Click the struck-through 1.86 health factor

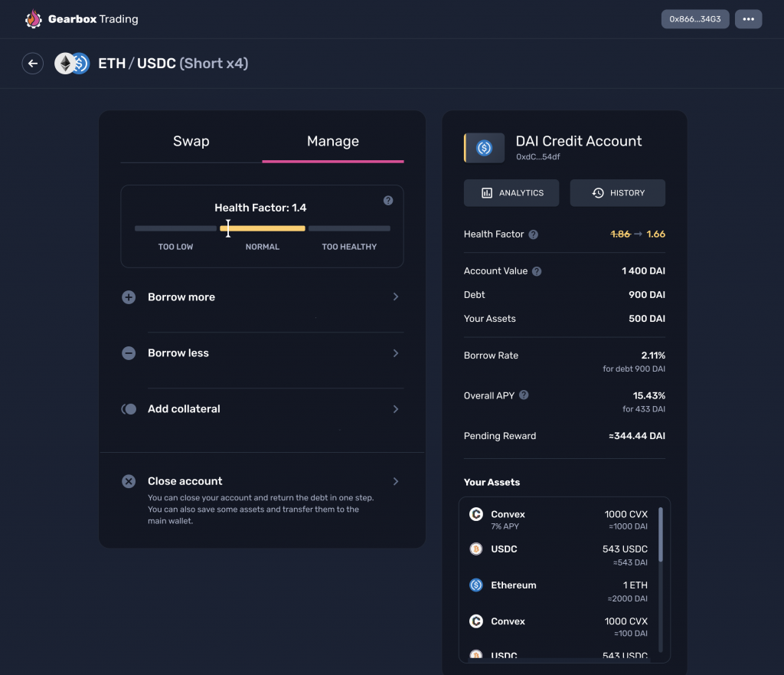(620, 234)
